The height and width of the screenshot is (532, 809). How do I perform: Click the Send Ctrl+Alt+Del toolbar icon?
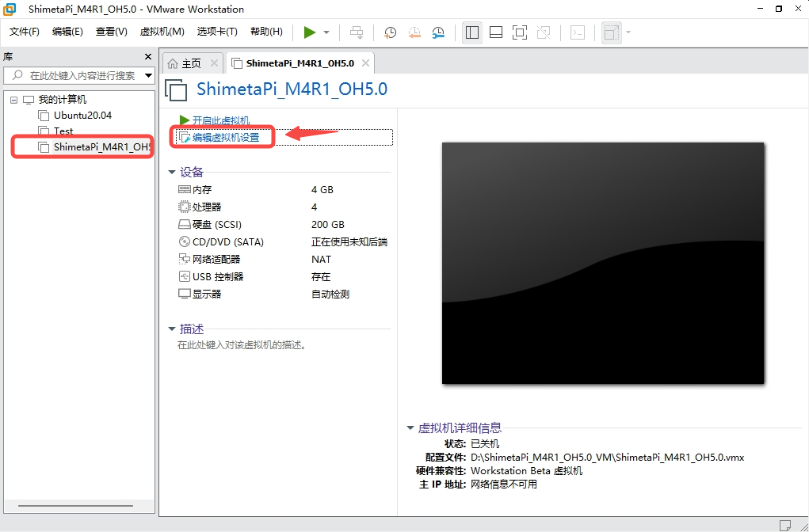(357, 32)
